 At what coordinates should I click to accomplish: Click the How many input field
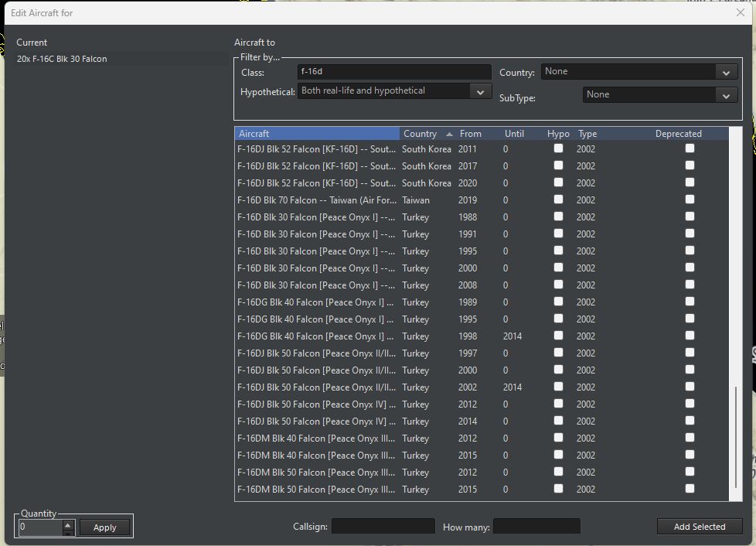pos(536,526)
